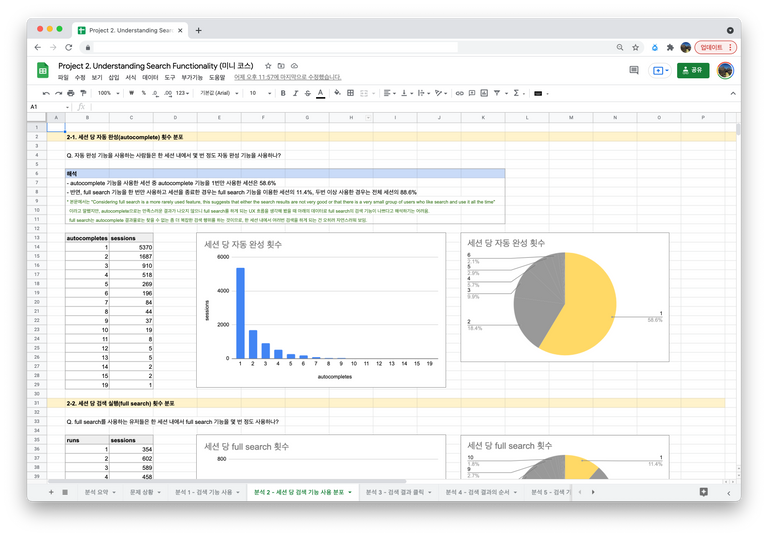This screenshot has width=768, height=537.
Task: Open Sheets home via green logo
Action: [43, 71]
